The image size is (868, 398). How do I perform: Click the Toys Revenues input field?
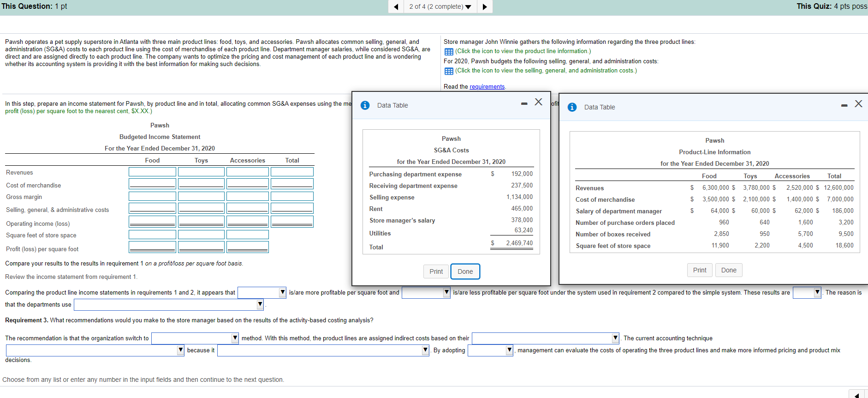[201, 172]
